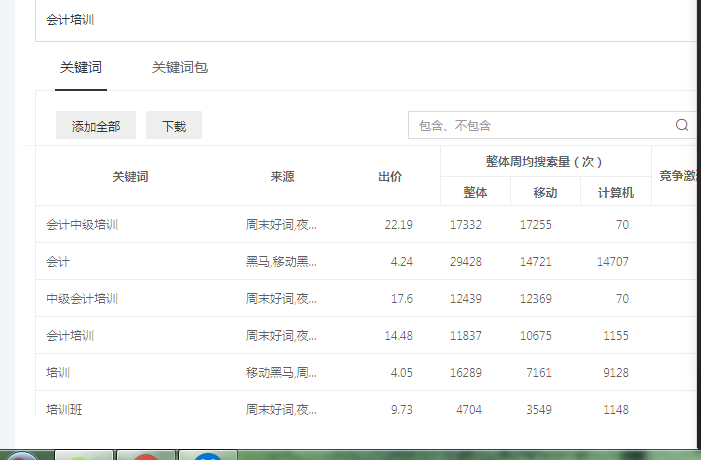Viewport: 701px width, 460px height.
Task: Focus the 包含、不包含 filter field
Action: click(552, 125)
